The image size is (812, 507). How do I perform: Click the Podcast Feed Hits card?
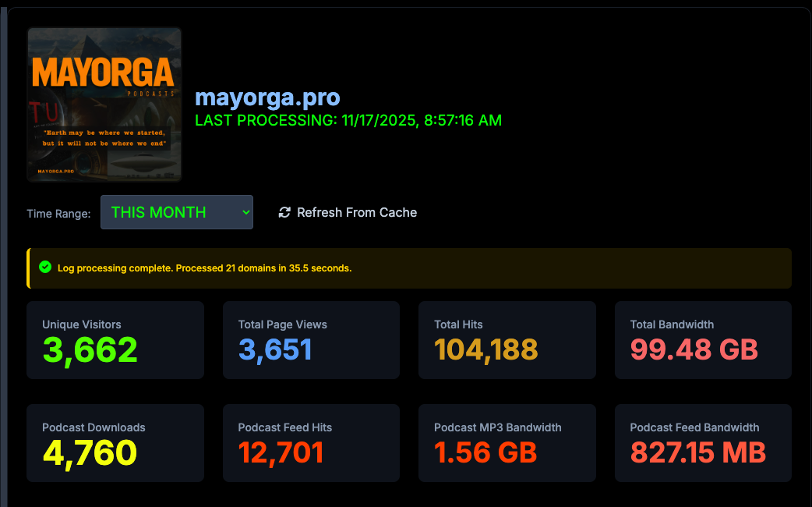coord(311,443)
